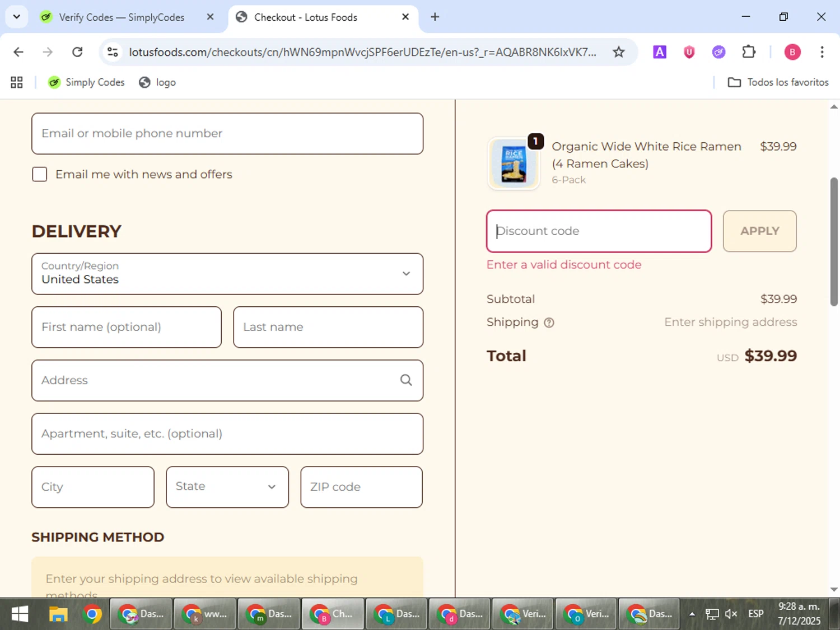Click the ramen product thumbnail
The width and height of the screenshot is (840, 630).
(x=514, y=164)
